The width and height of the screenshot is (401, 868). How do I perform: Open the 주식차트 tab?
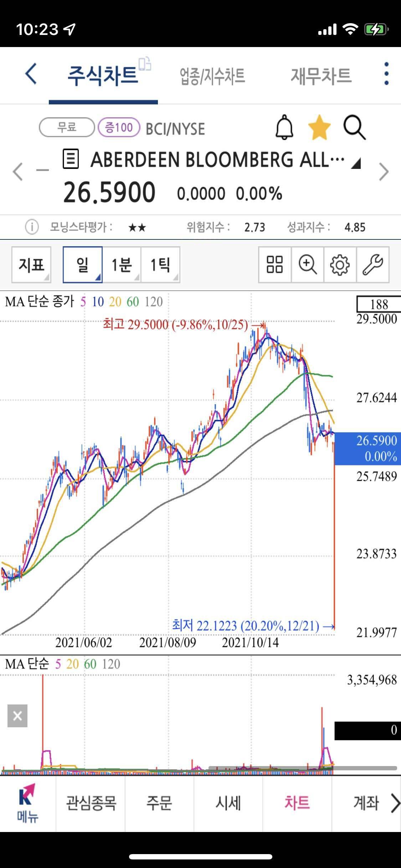coord(103,76)
